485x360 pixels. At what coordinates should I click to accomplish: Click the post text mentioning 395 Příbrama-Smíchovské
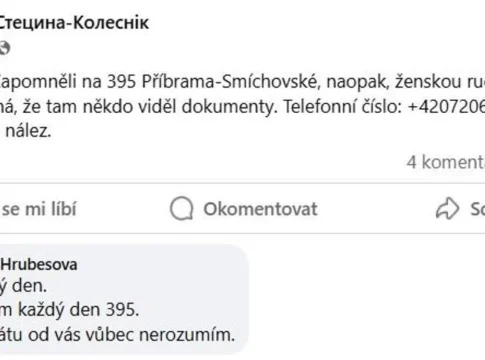click(242, 82)
